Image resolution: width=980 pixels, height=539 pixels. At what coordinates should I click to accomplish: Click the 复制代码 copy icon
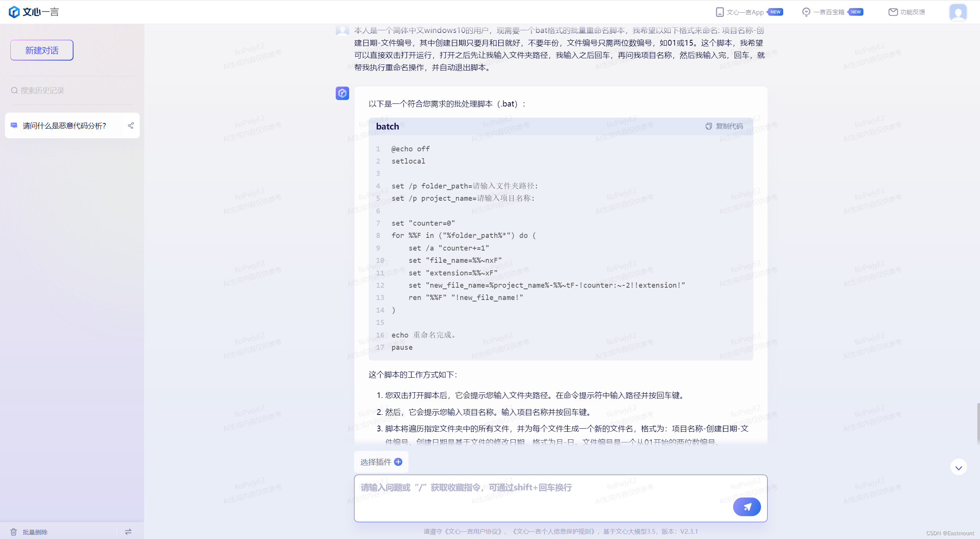point(709,126)
